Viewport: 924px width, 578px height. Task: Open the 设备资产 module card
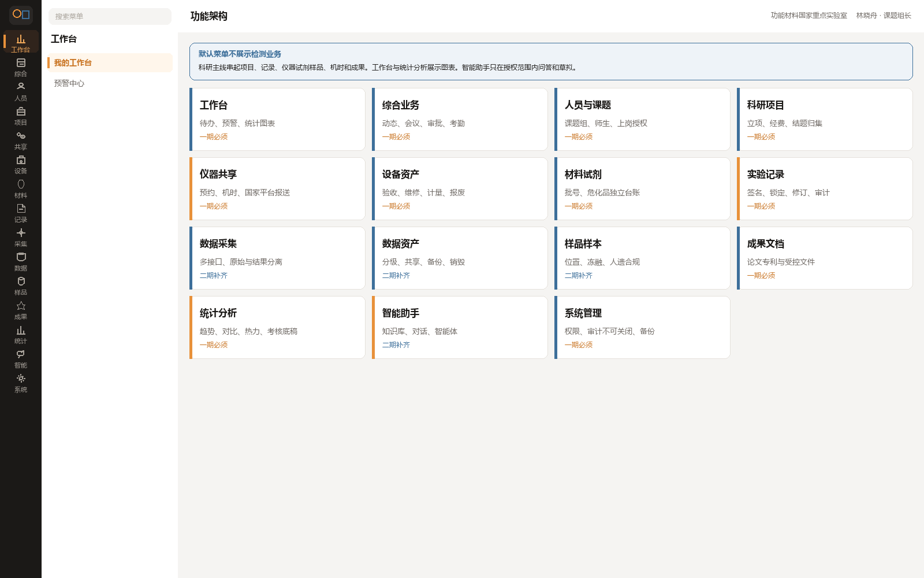(x=460, y=189)
